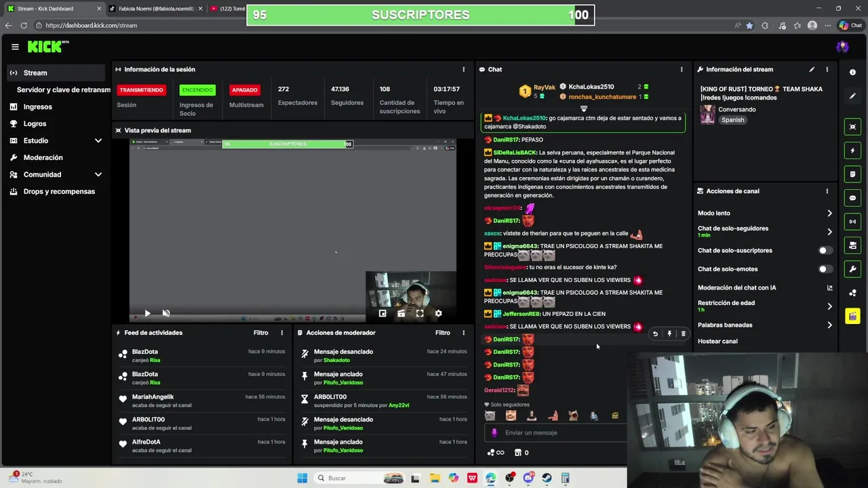Click the info icon in the right sidebar
The image size is (868, 488).
click(852, 73)
